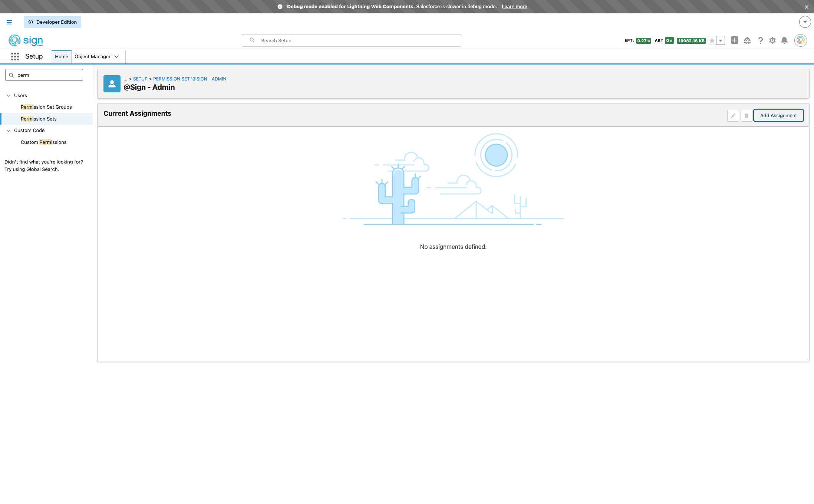The image size is (814, 504).
Task: Click the edit assignment pencil icon
Action: 733,116
